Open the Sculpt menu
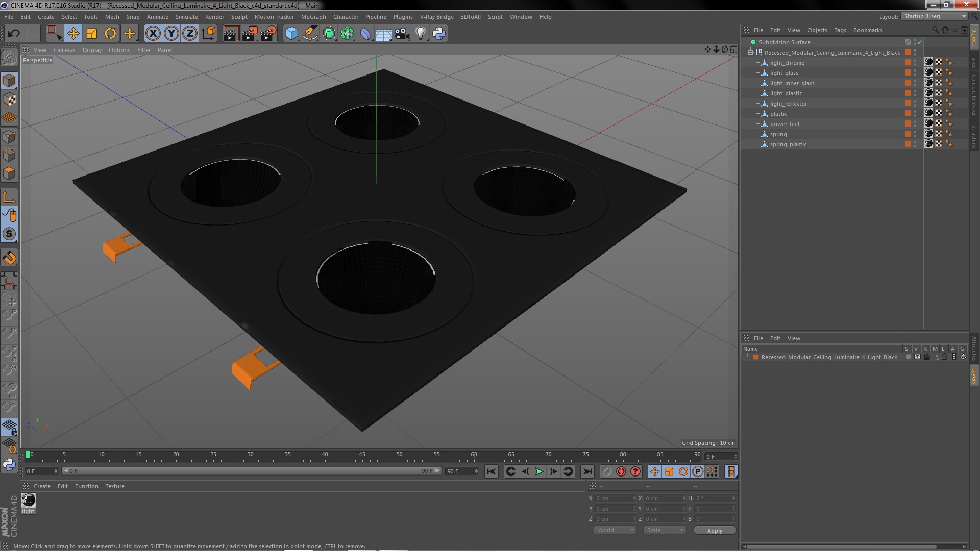Viewport: 980px width, 551px height. [239, 17]
